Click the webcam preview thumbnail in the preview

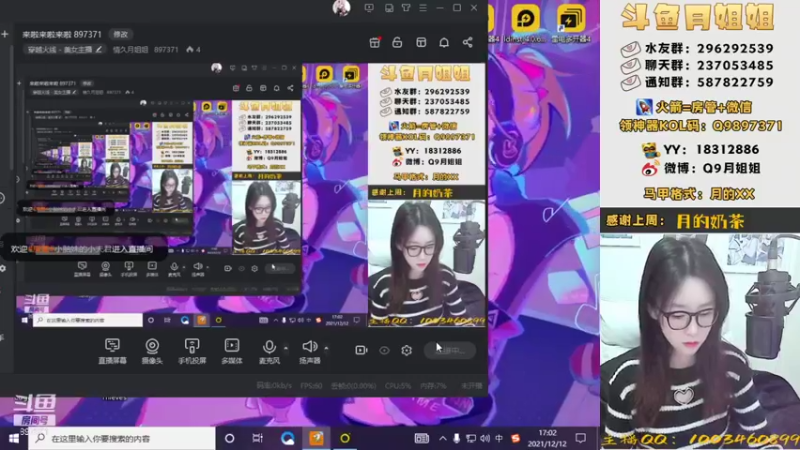click(427, 263)
